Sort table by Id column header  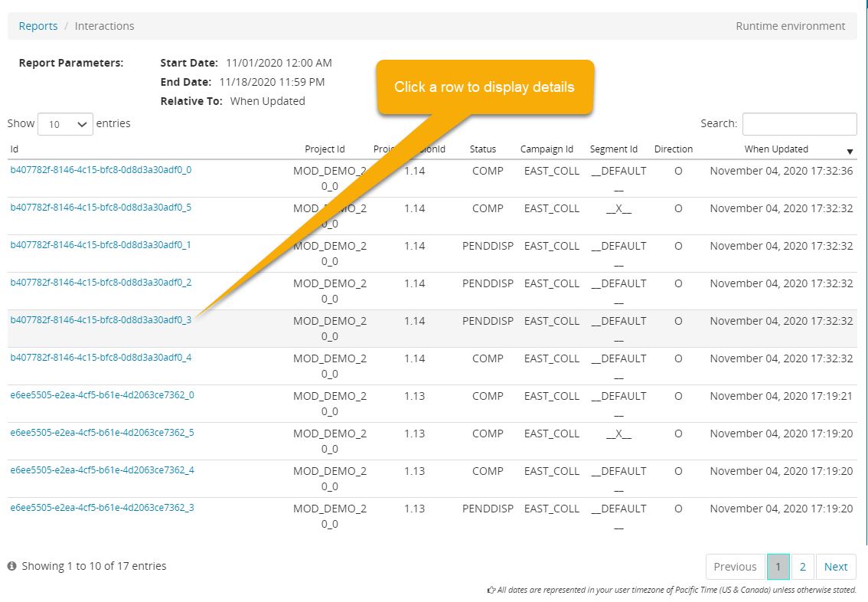pyautogui.click(x=15, y=149)
